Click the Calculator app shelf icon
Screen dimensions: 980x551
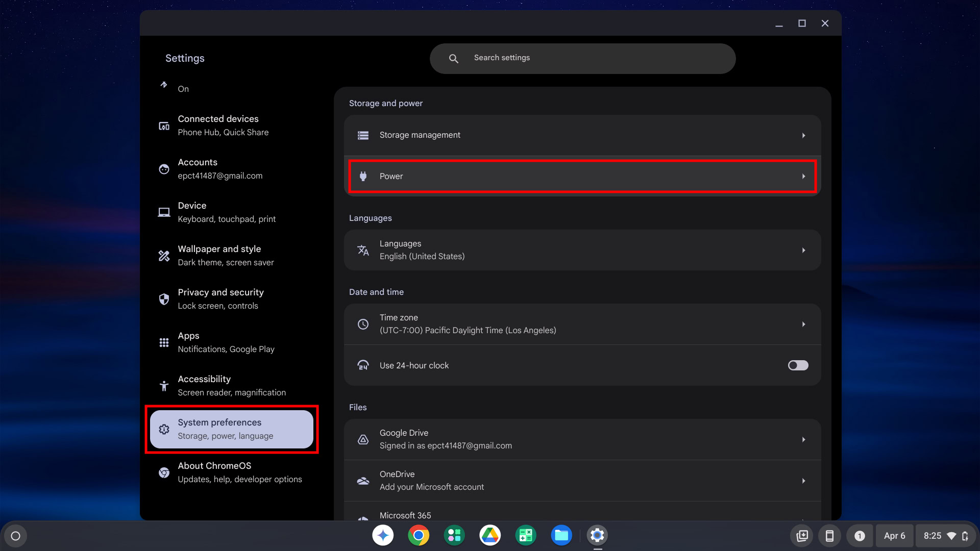[x=526, y=535]
